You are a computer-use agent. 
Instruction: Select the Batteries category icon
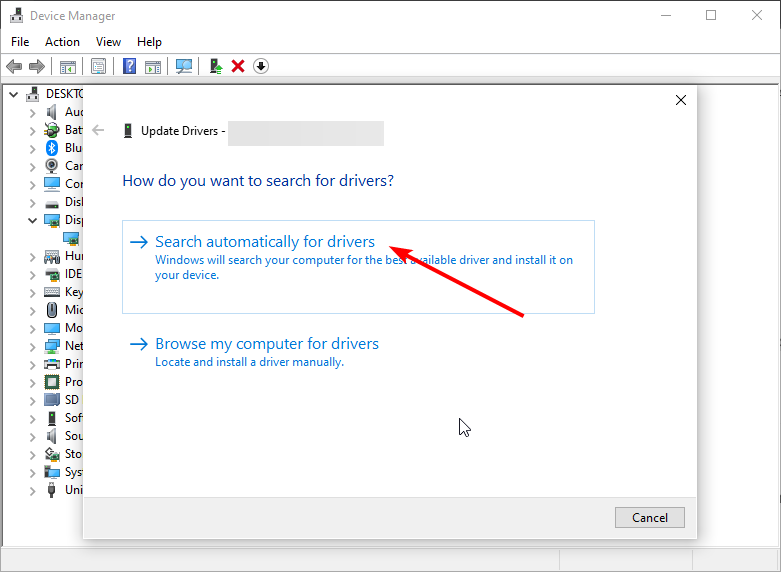click(52, 130)
